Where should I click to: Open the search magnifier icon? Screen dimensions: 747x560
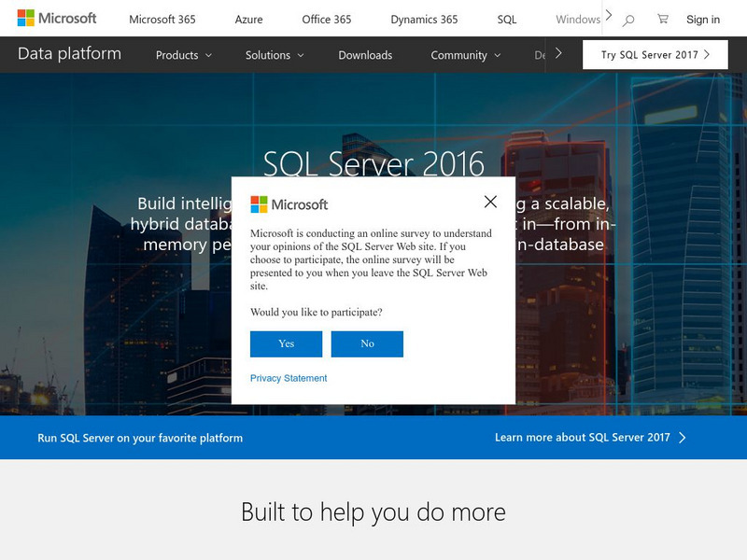coord(628,20)
